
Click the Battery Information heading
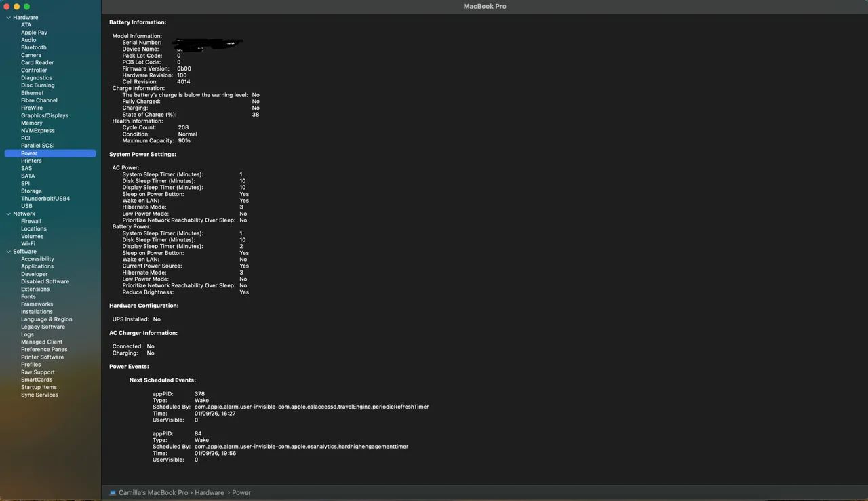coord(138,22)
